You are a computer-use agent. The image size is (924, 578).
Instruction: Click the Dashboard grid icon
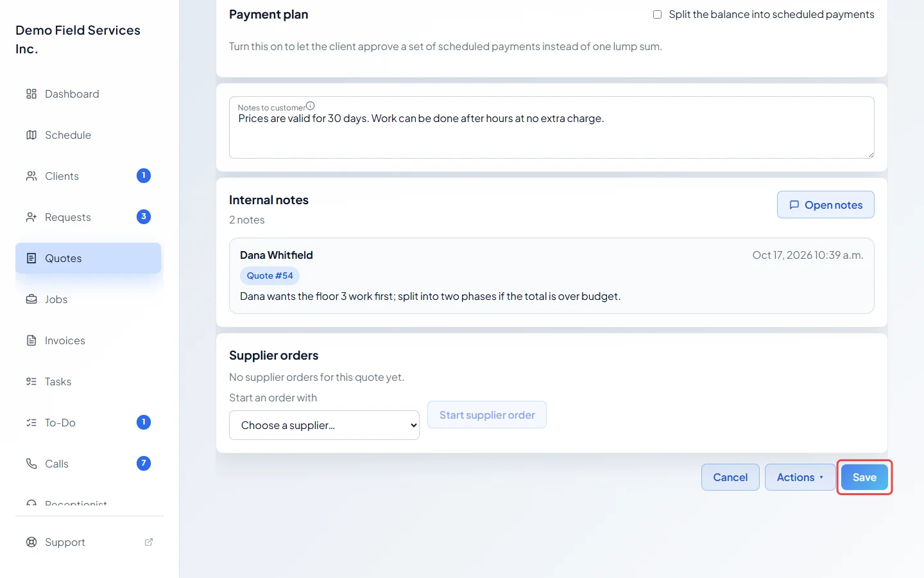31,94
